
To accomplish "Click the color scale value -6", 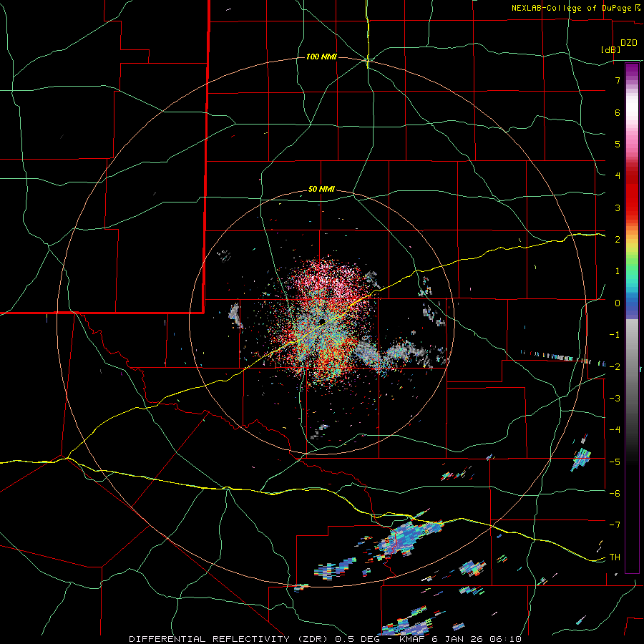I will [615, 493].
